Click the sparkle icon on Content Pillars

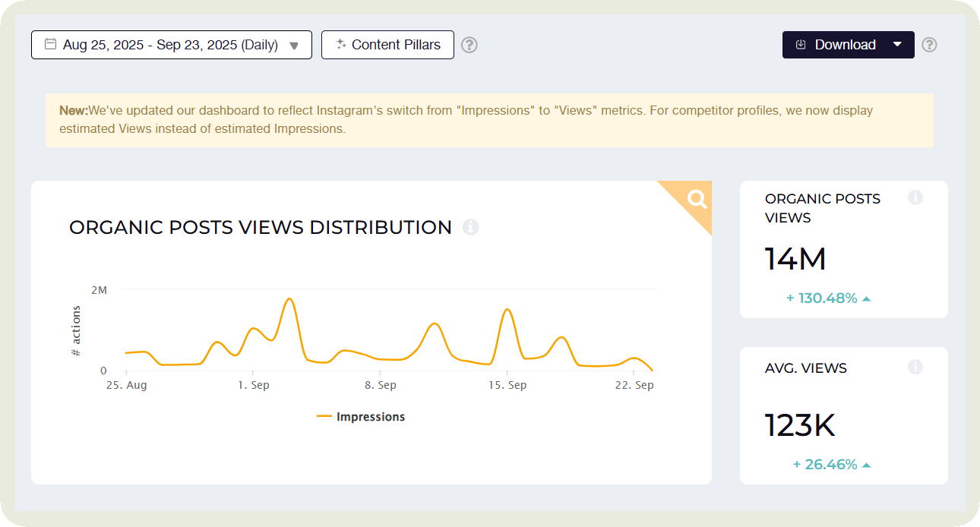[341, 44]
